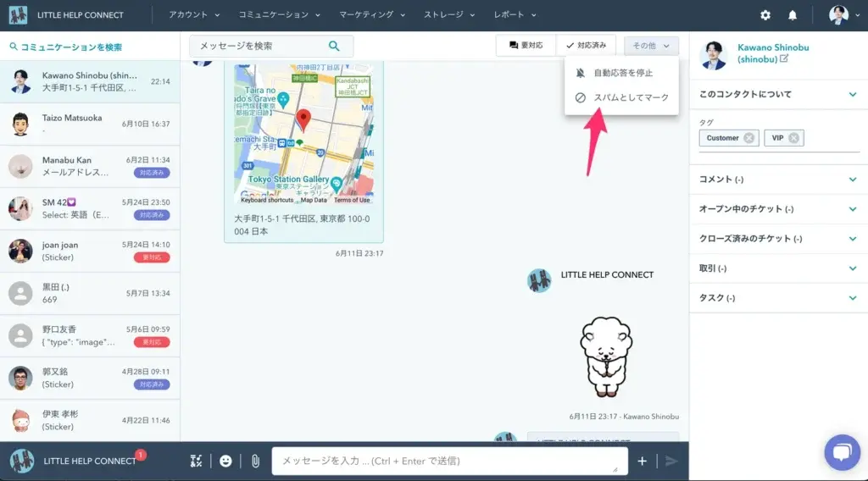Click the magnifier icon in message search
Screen dimensions: 868x481
click(334, 46)
